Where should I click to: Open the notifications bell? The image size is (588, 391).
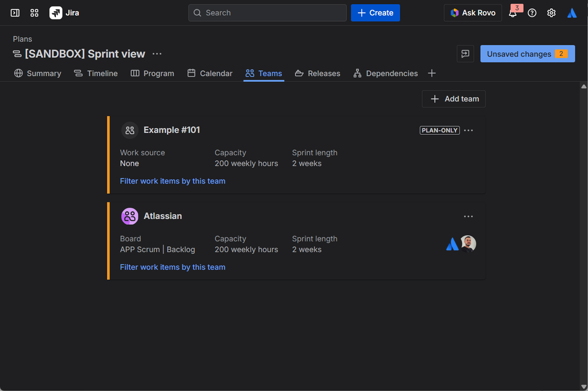click(x=513, y=14)
